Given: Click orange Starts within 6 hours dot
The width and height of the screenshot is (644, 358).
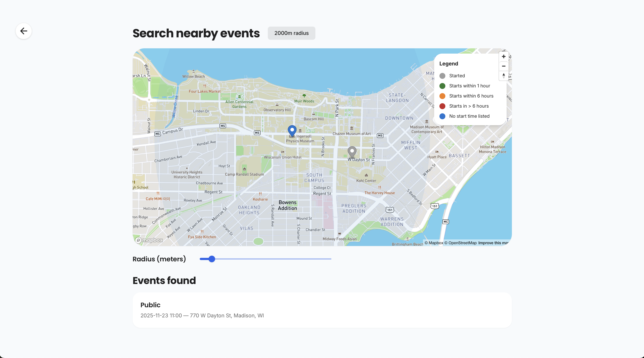Looking at the screenshot, I should point(442,96).
